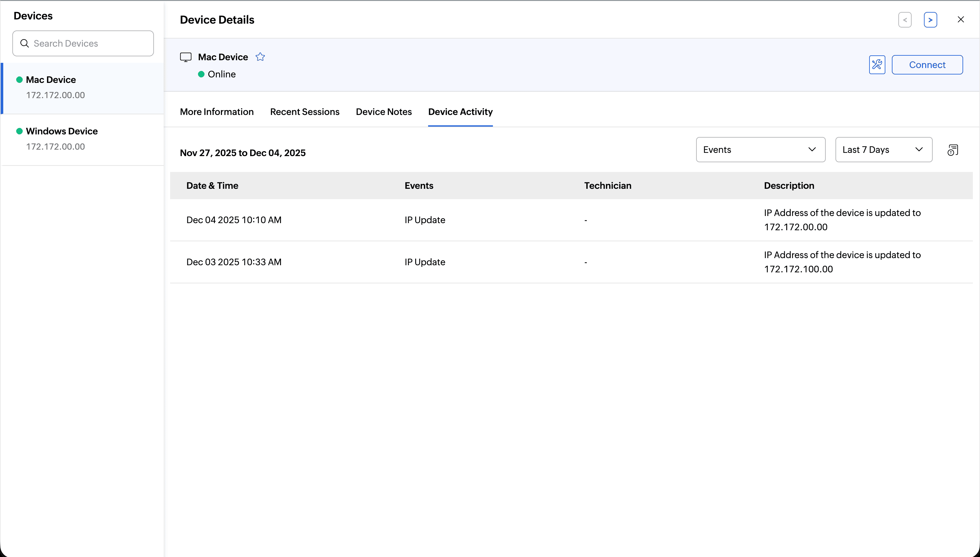Go to the next device arrow
This screenshot has width=980, height=557.
(x=930, y=20)
